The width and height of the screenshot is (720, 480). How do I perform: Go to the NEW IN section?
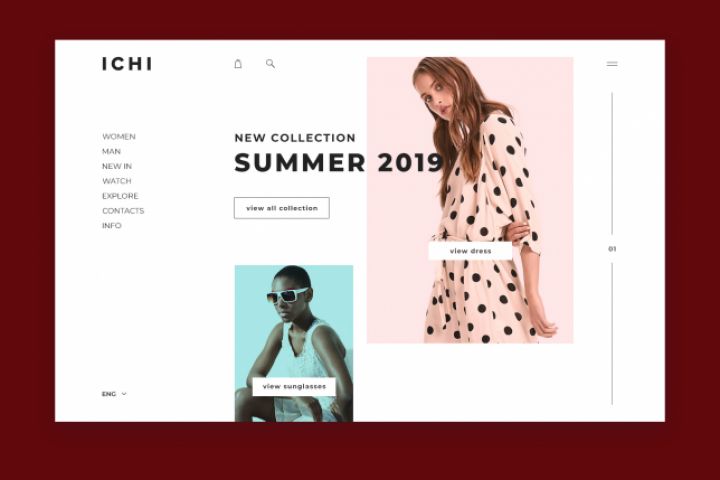click(117, 166)
